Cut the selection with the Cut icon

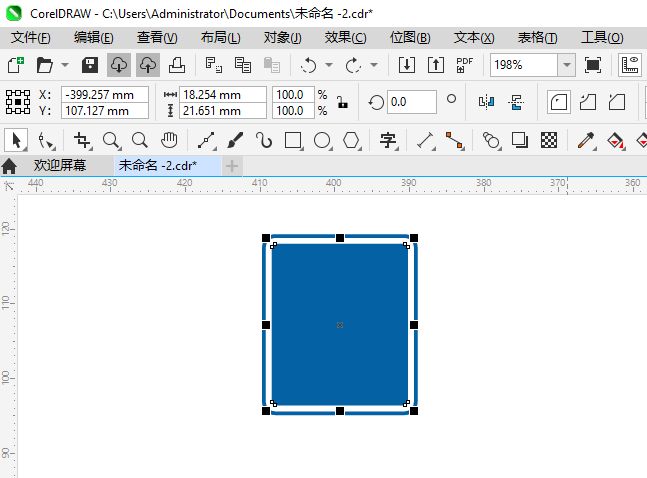pos(213,65)
